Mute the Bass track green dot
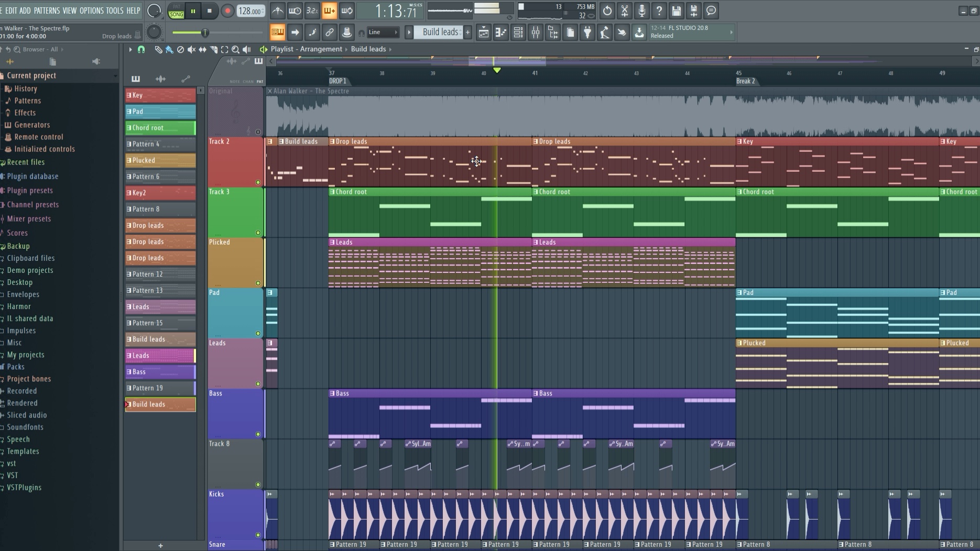Viewport: 980px width, 551px height. (258, 434)
